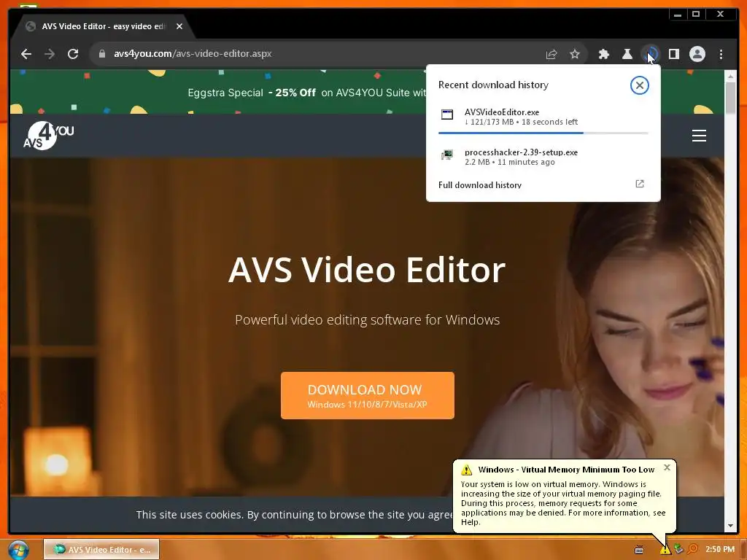
Task: Open Chrome Labs flask icon
Action: pos(627,54)
